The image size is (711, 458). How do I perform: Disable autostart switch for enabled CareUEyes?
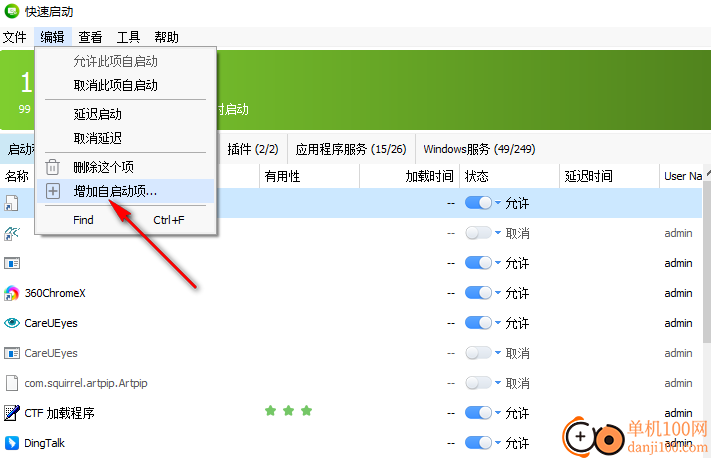coord(478,323)
